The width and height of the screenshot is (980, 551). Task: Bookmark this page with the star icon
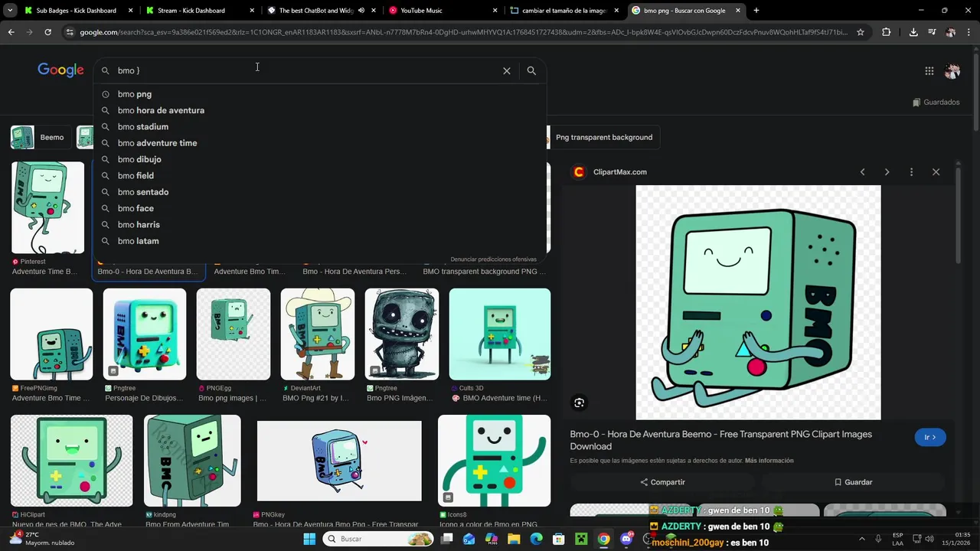861,32
